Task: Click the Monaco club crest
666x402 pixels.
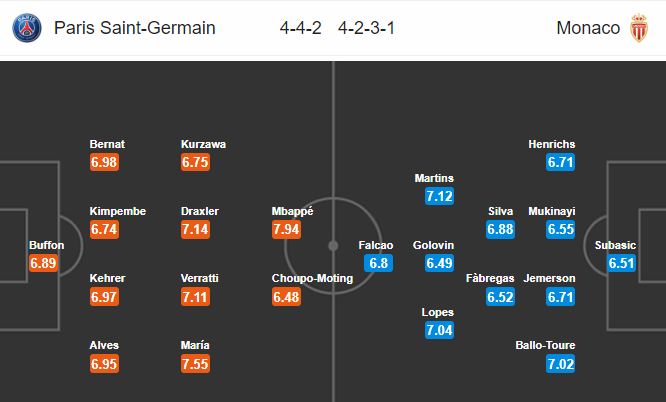Action: [639, 28]
